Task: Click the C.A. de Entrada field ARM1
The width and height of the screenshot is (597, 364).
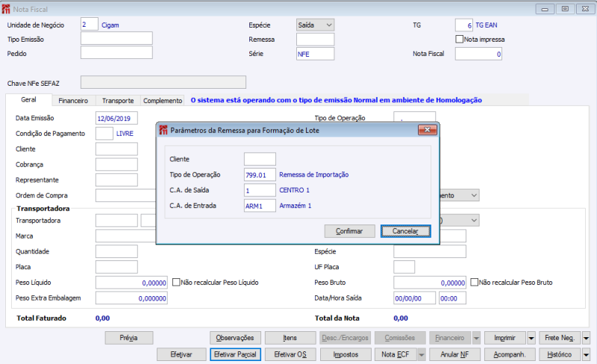Action: pyautogui.click(x=260, y=206)
